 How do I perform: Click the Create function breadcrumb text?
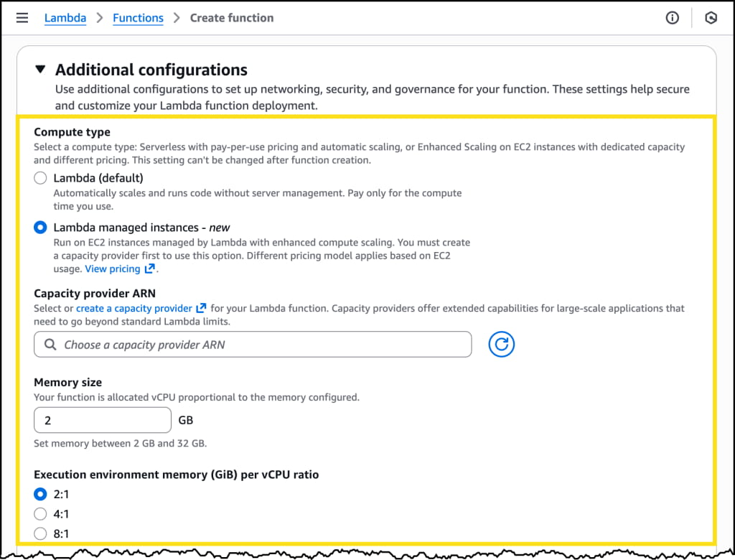(231, 18)
